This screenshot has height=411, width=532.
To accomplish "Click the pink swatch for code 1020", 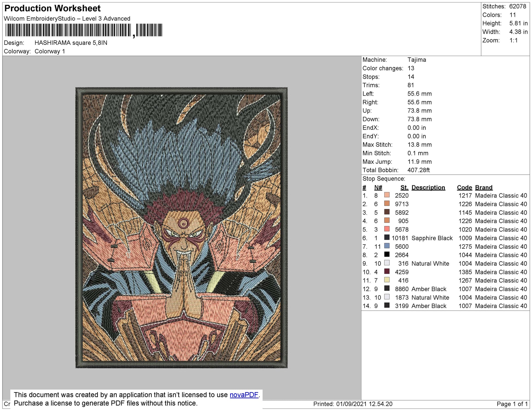I will coord(387,229).
